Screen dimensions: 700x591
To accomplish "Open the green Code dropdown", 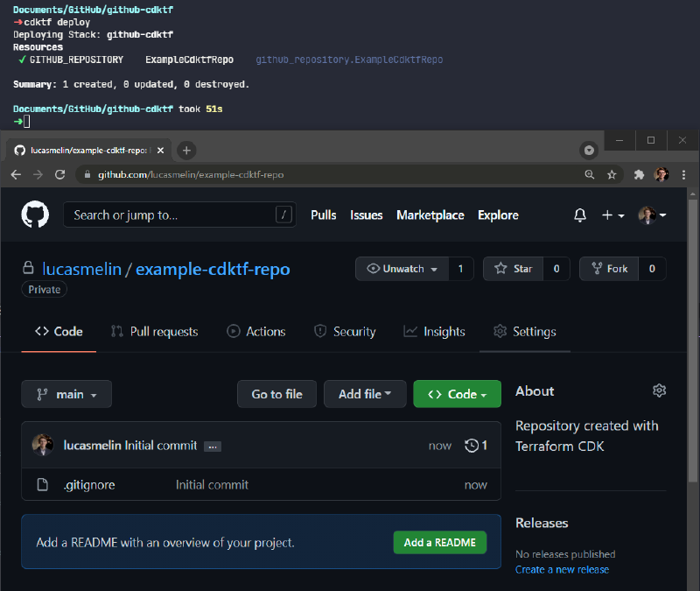I will [457, 394].
